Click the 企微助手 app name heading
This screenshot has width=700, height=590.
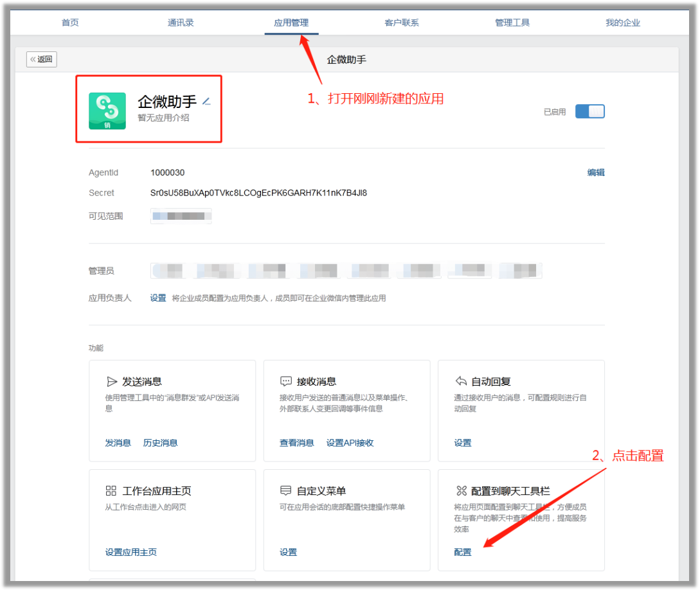[x=167, y=102]
